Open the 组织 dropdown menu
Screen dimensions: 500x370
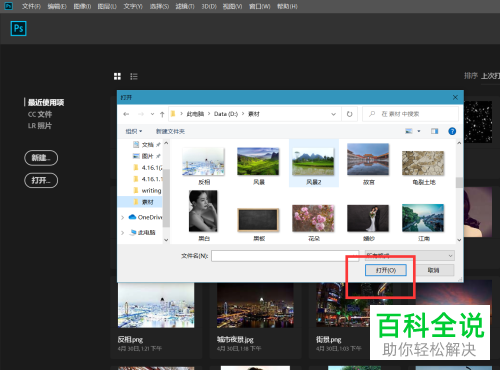tap(134, 131)
